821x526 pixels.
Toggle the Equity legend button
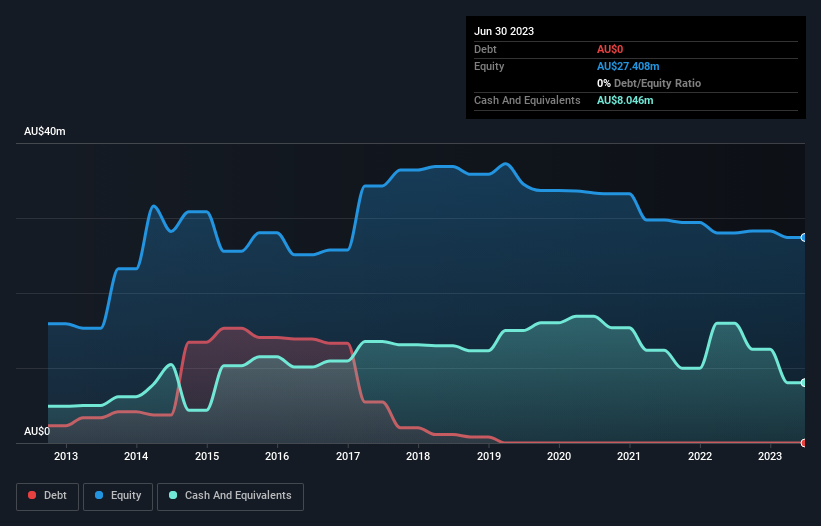pos(118,496)
